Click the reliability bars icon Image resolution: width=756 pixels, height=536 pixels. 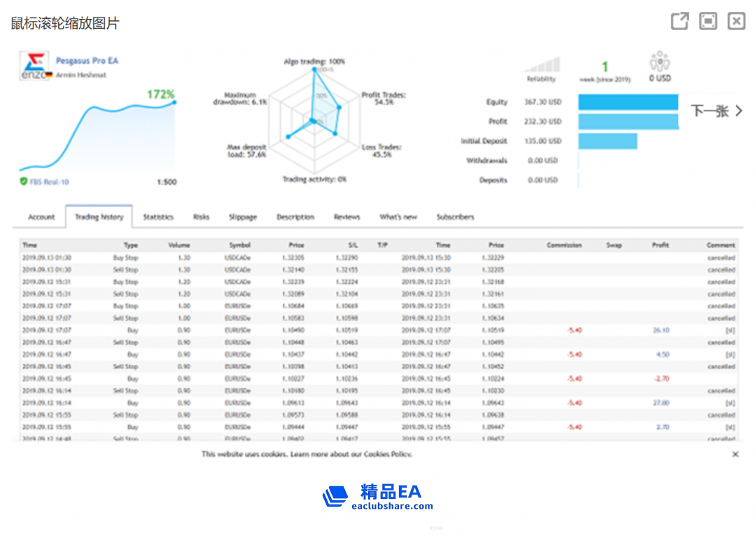542,65
